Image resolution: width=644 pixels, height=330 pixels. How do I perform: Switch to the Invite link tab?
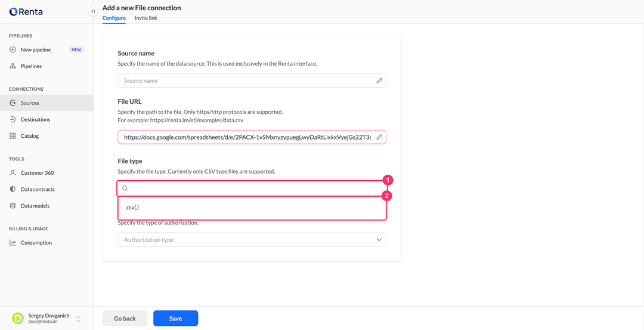coord(146,18)
